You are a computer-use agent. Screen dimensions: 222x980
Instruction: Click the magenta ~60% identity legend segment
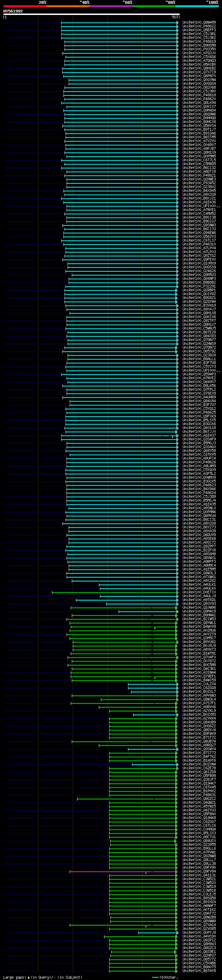pyautogui.click(x=111, y=6)
